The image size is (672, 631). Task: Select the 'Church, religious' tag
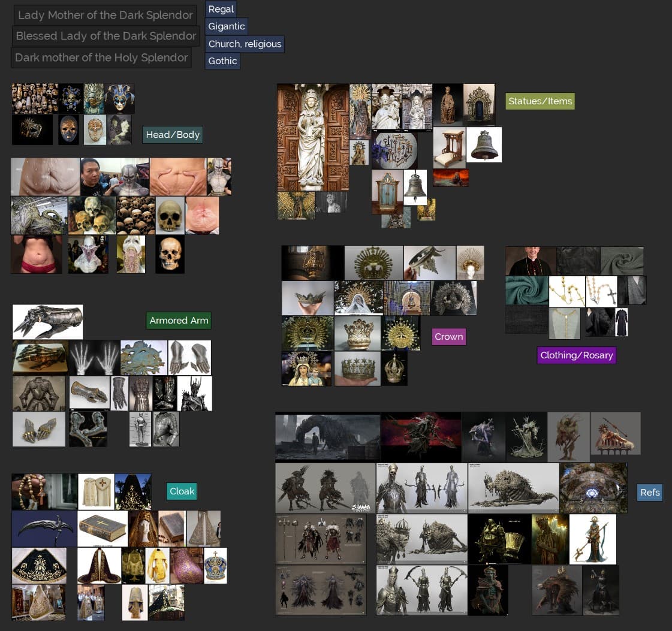pos(244,44)
